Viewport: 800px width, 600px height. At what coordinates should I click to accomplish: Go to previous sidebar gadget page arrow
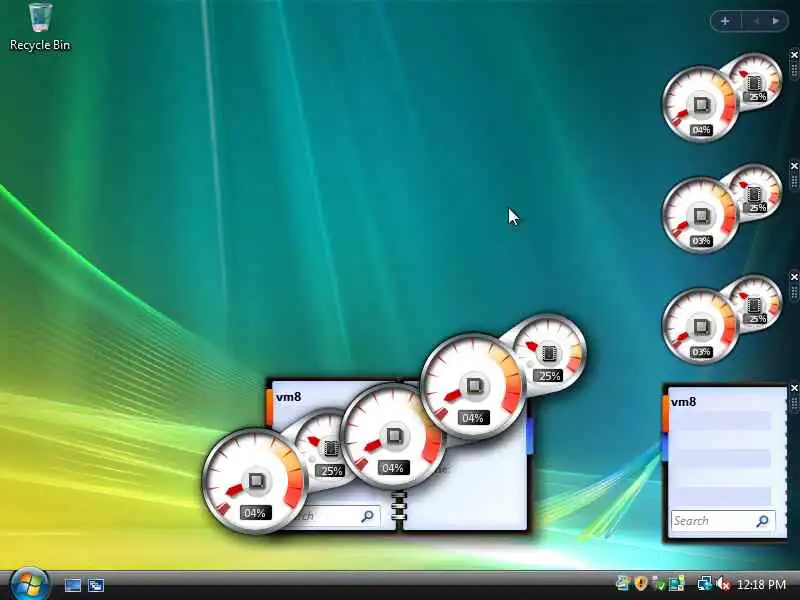[x=756, y=21]
